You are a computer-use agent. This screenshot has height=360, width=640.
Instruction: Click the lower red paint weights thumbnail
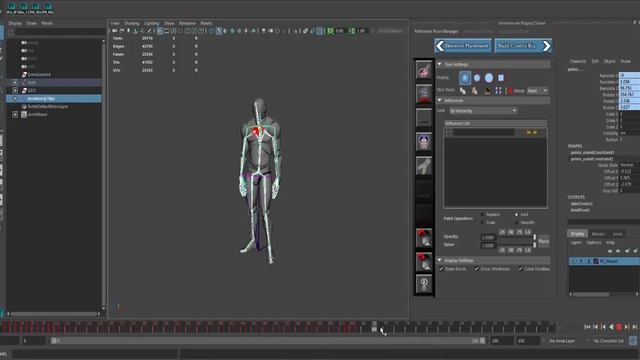[424, 262]
